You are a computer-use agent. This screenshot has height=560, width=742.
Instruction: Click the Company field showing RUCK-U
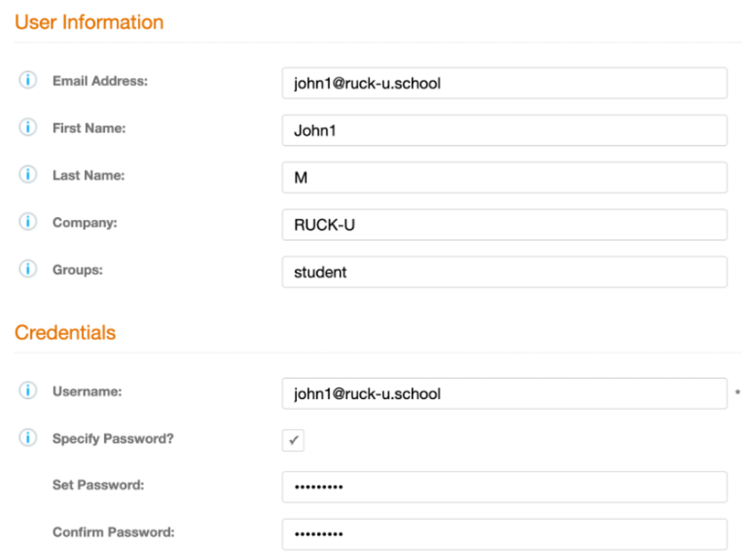(504, 225)
